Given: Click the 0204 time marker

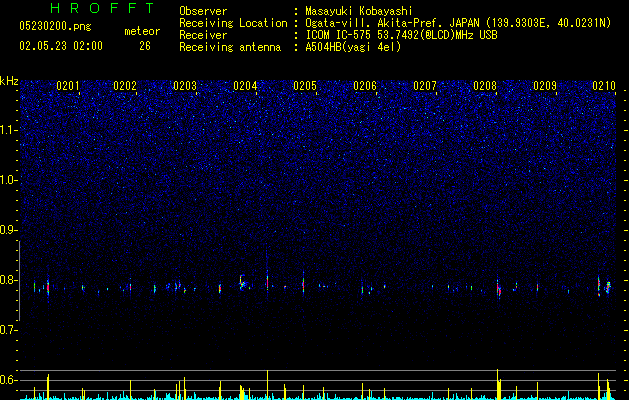Looking at the screenshot, I should click(x=245, y=86).
